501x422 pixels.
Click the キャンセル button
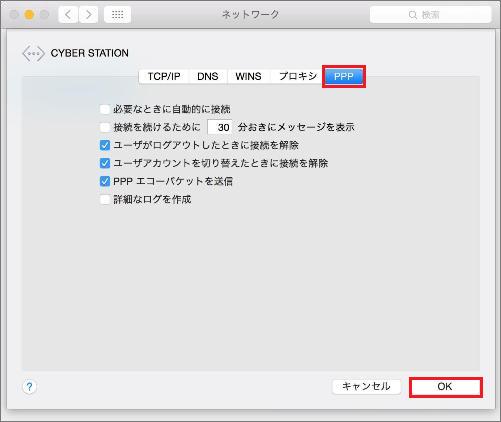(366, 387)
